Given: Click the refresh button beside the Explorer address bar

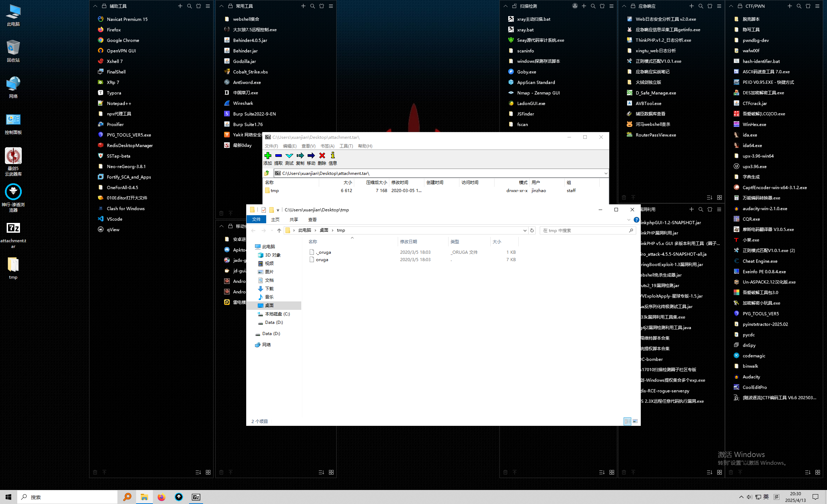Looking at the screenshot, I should point(532,230).
